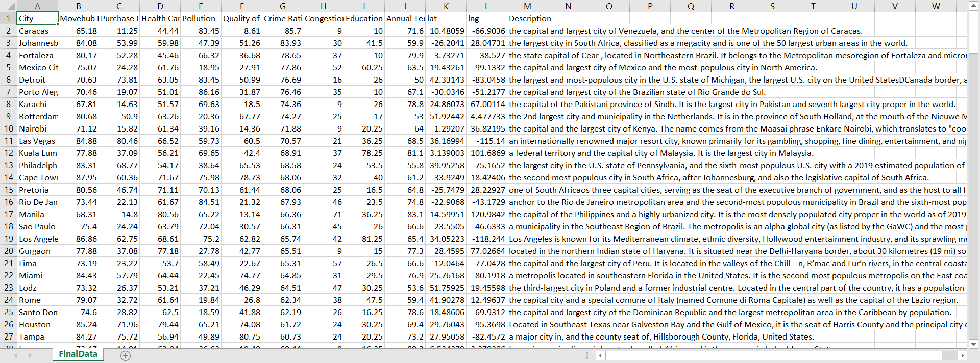Screen dimensions: 980x363
Task: Add a new sheet with the plus icon
Action: pyautogui.click(x=126, y=356)
